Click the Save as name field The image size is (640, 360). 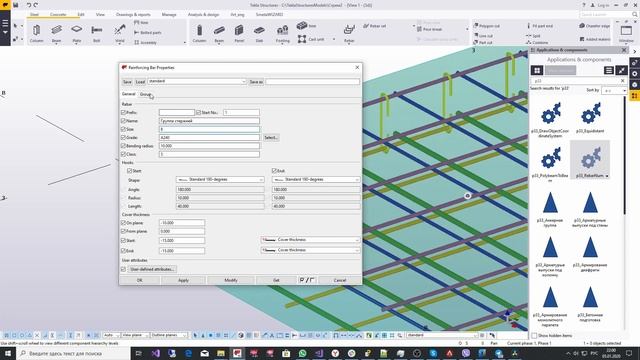click(313, 82)
